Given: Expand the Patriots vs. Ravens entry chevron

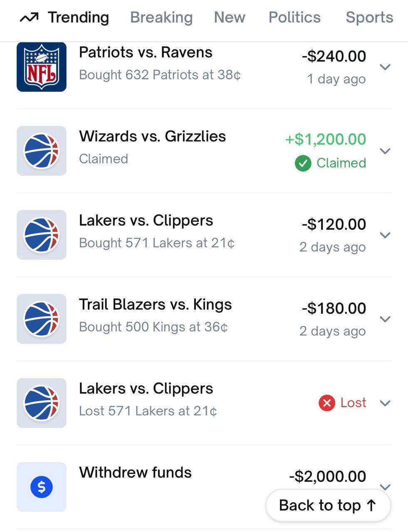Looking at the screenshot, I should (386, 67).
